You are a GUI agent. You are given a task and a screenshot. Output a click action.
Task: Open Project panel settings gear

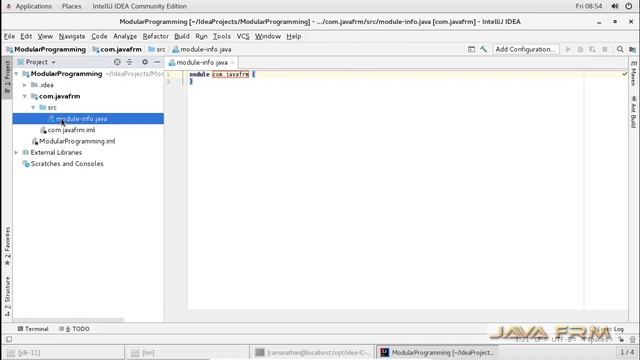[x=145, y=62]
